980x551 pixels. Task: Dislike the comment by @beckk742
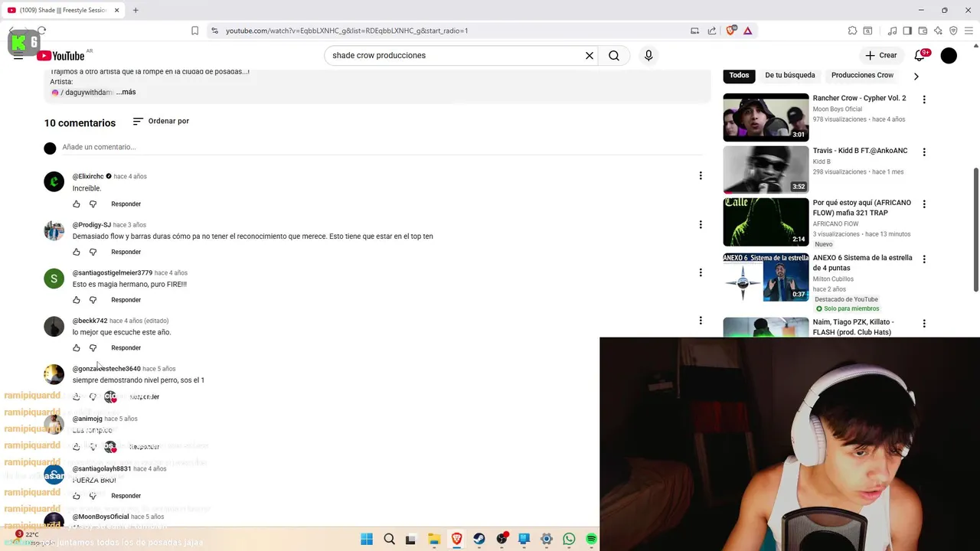tap(93, 348)
